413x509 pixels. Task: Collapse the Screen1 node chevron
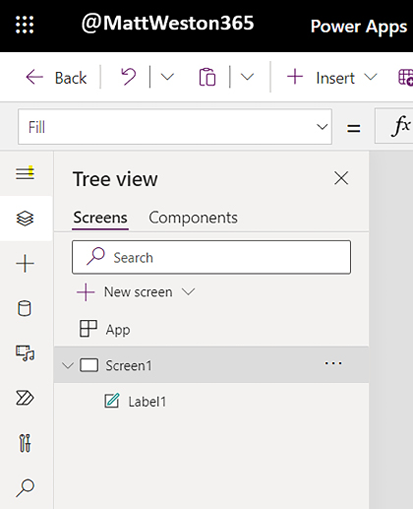click(68, 365)
